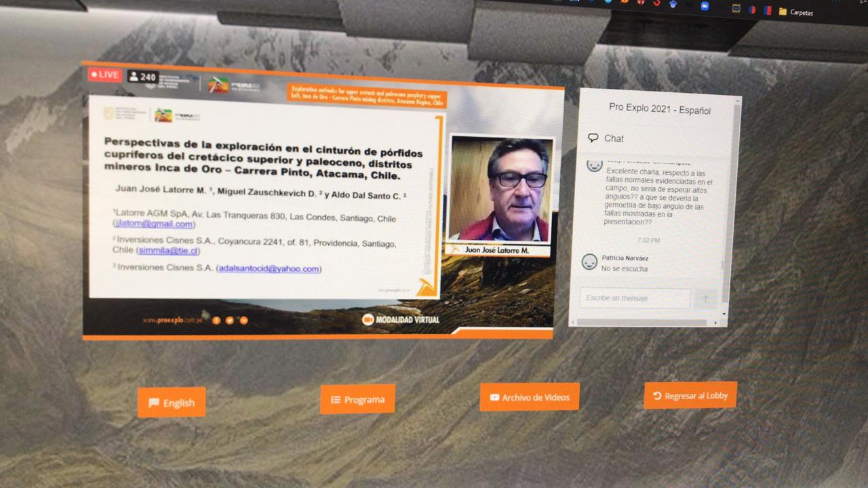Click the chat scrollbar down arrow
Viewport: 868px width, 488px height.
click(724, 314)
